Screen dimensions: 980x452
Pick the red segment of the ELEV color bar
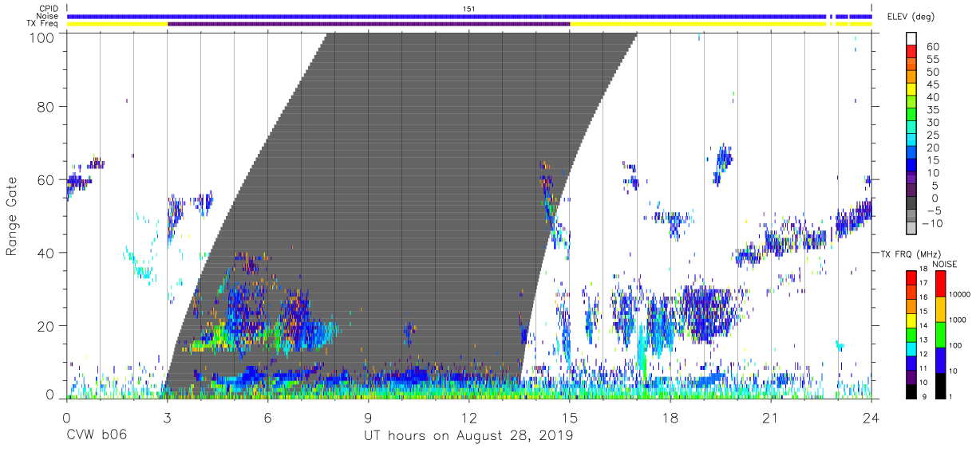[x=911, y=52]
